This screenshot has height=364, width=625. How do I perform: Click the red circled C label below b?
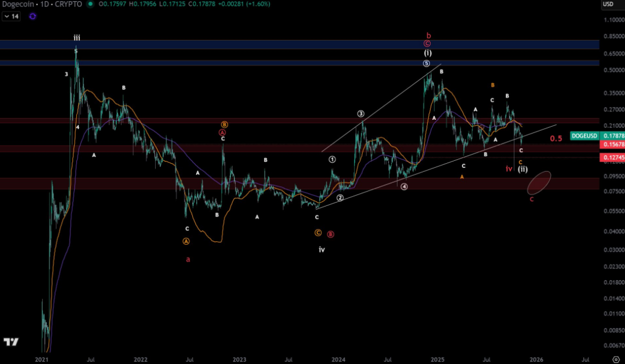click(427, 43)
